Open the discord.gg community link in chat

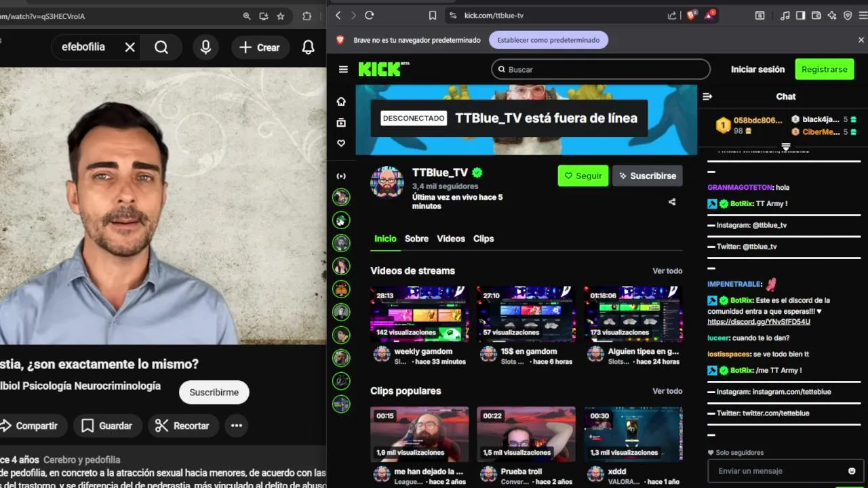758,321
